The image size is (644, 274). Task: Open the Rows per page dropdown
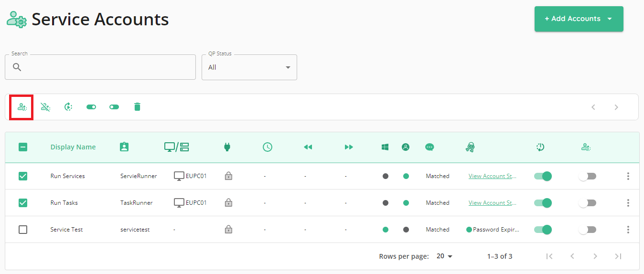pos(444,256)
